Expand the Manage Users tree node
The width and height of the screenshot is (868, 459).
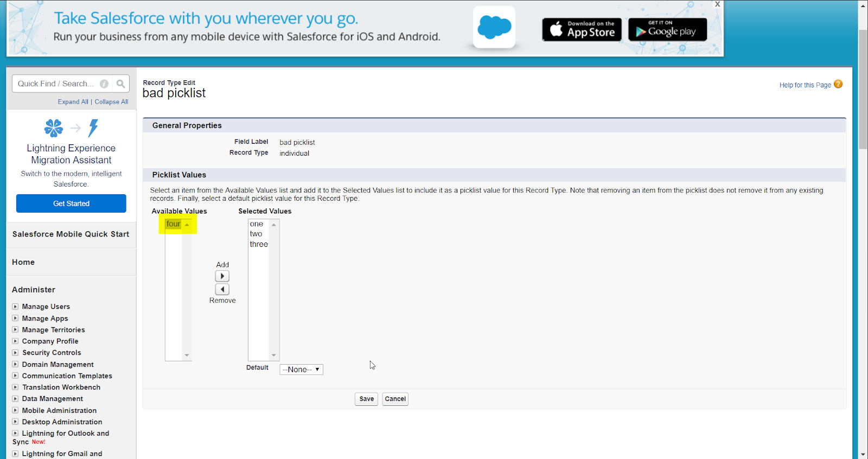15,307
